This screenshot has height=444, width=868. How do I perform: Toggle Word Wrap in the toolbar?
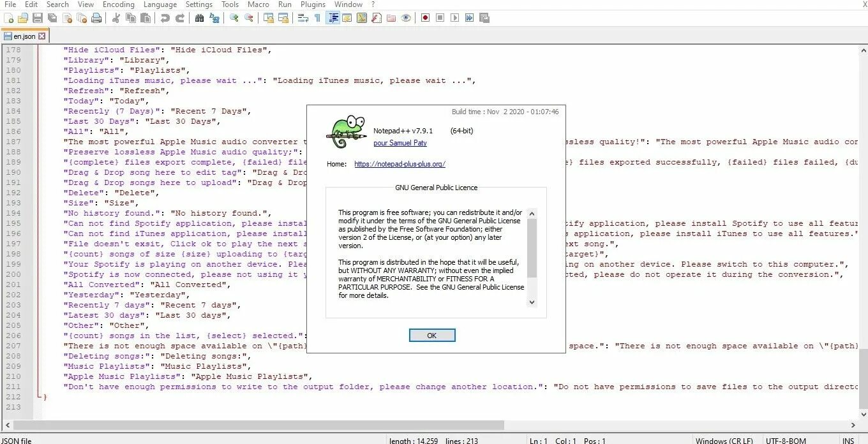point(303,18)
